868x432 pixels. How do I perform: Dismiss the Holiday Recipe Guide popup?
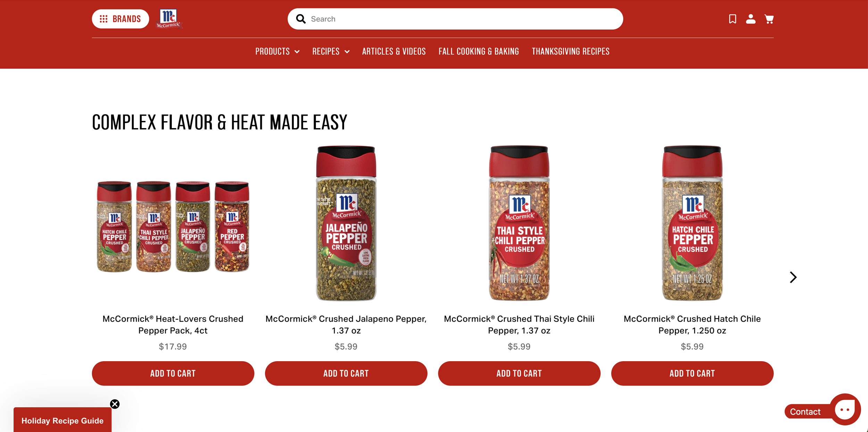(115, 404)
